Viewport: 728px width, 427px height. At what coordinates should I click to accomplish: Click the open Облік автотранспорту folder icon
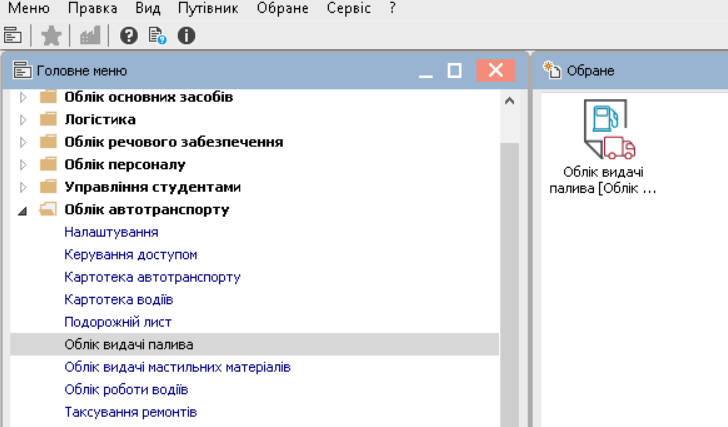pyautogui.click(x=48, y=209)
